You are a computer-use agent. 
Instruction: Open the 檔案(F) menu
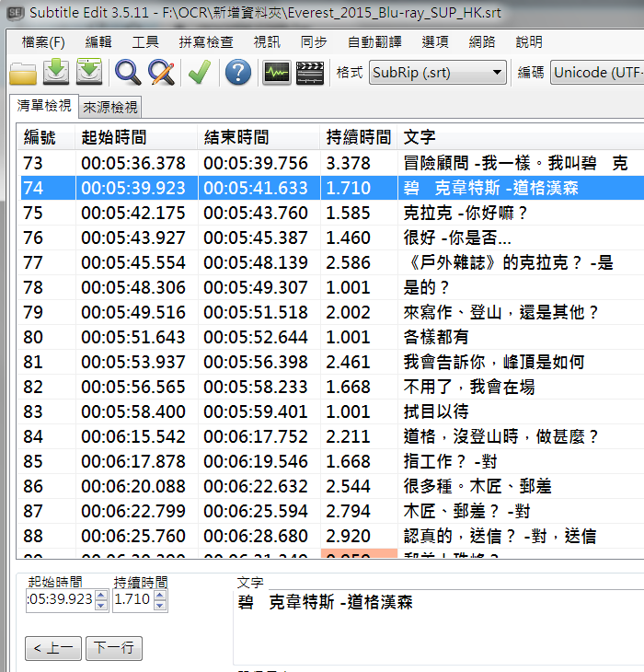pyautogui.click(x=43, y=42)
